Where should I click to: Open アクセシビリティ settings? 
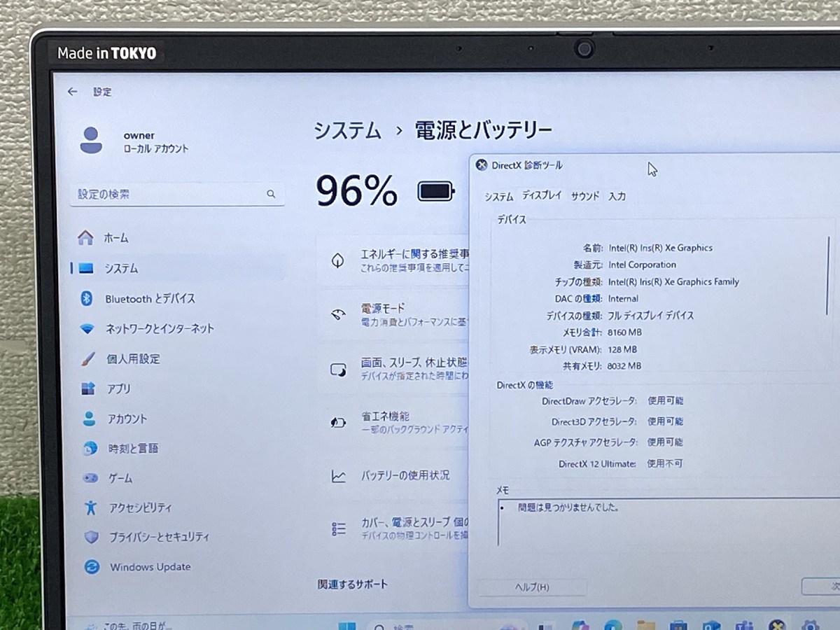pyautogui.click(x=177, y=507)
